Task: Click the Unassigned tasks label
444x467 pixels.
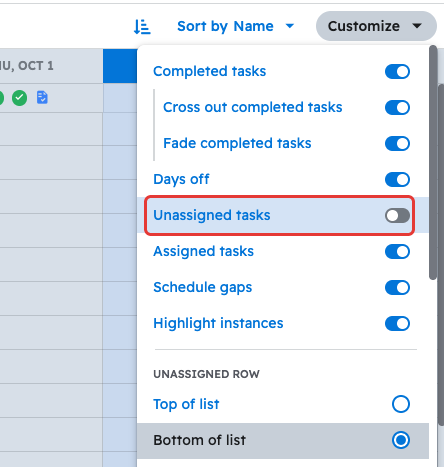Action: 212,215
